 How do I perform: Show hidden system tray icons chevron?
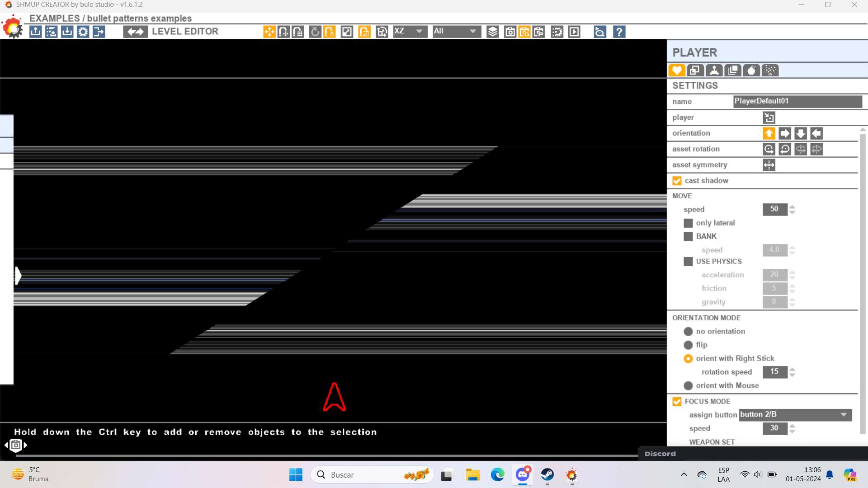point(684,474)
